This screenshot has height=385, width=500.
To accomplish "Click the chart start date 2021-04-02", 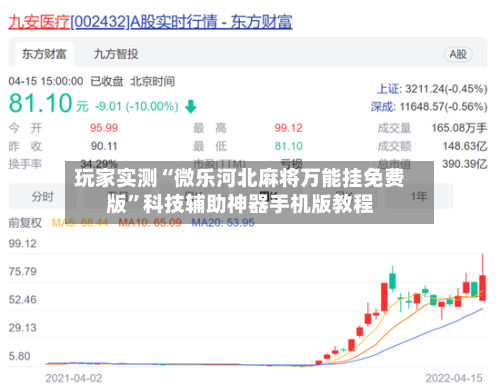I will point(74,378).
